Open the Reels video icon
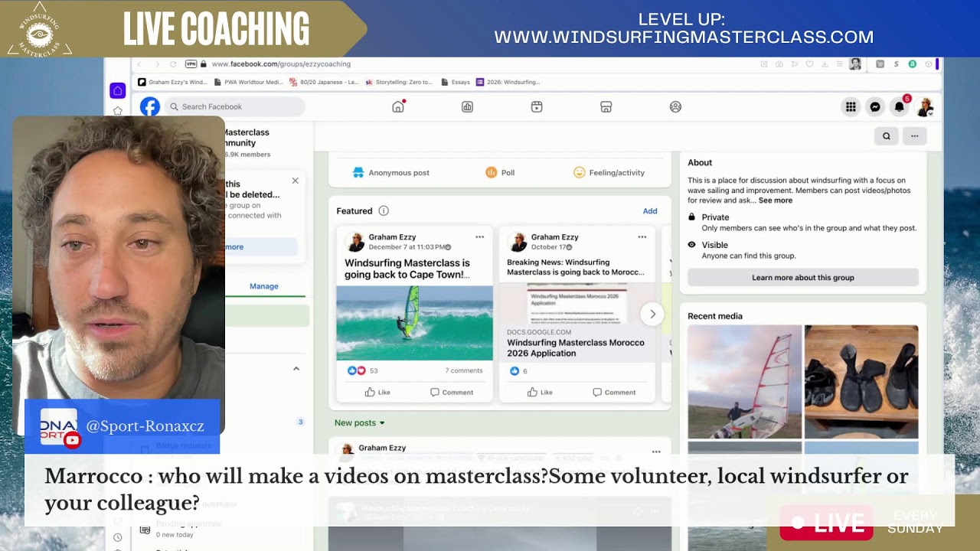 pyautogui.click(x=537, y=107)
